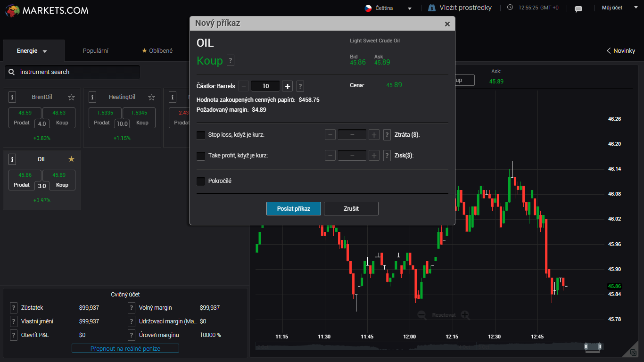Screen dimensions: 644x362
Task: Click Resetovat chart zoom
Action: (x=444, y=315)
